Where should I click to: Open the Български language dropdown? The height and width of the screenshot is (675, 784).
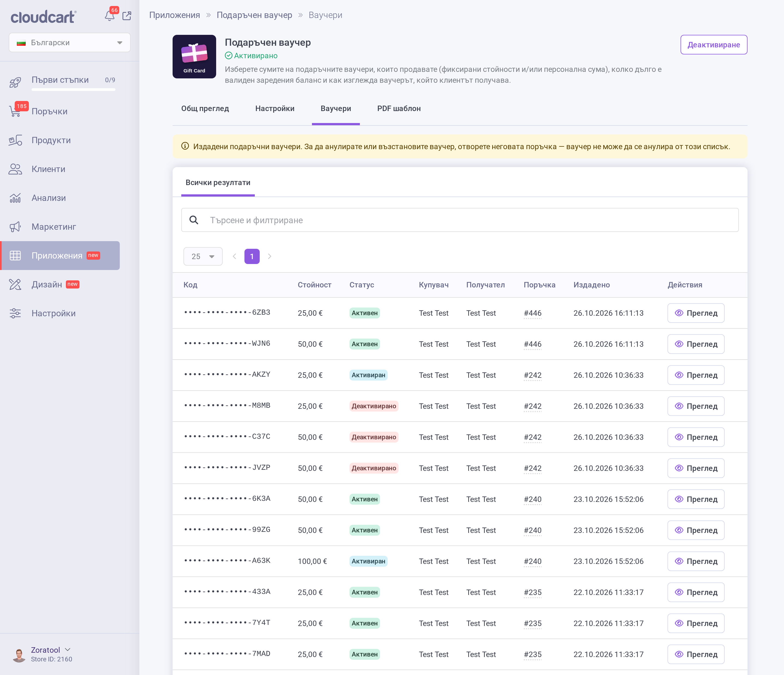point(70,43)
